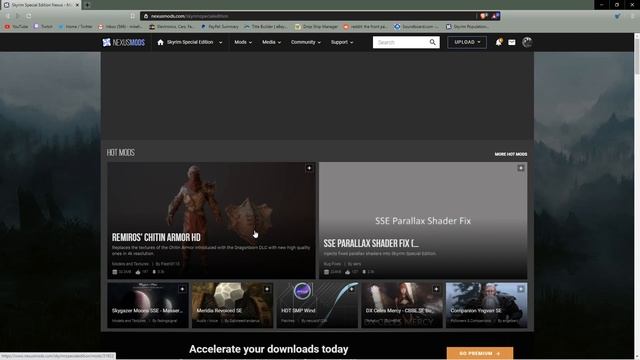Open the user profile avatar
Screen dimensions: 640x360
click(x=527, y=42)
